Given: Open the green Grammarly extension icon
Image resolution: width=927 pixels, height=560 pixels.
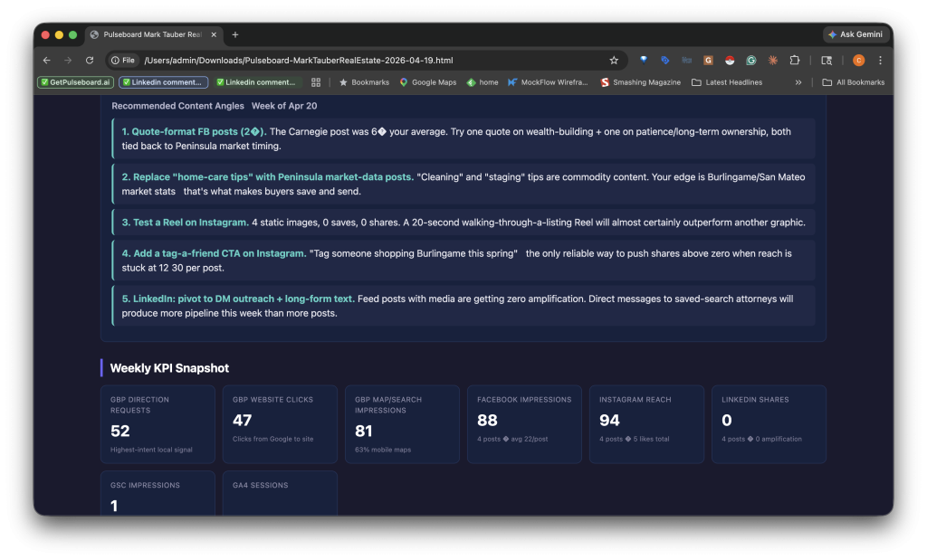Looking at the screenshot, I should coord(750,61).
